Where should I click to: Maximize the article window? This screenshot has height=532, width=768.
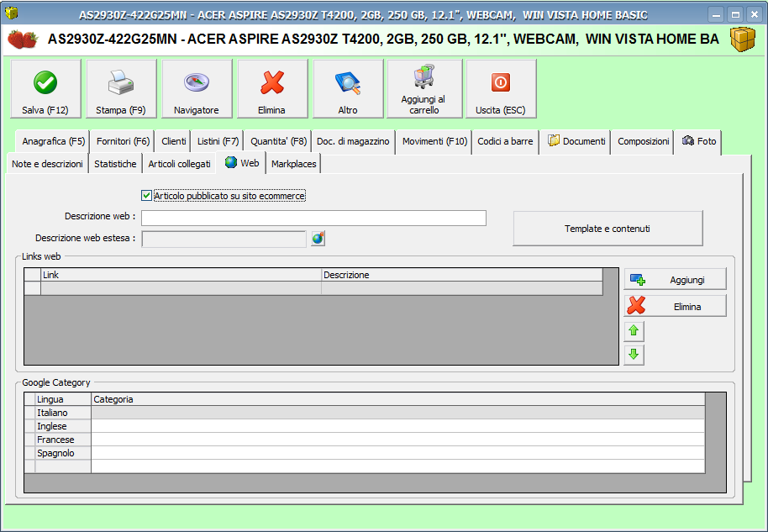pyautogui.click(x=735, y=14)
